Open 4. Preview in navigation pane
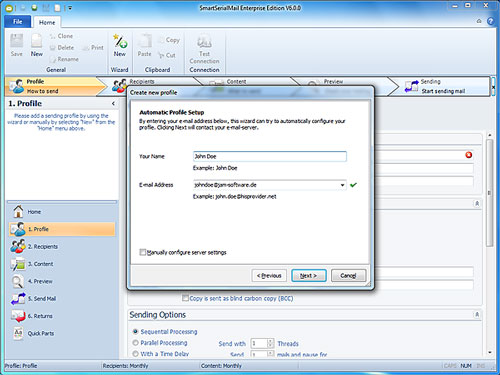Screen dimensions: 500x375 point(62,281)
